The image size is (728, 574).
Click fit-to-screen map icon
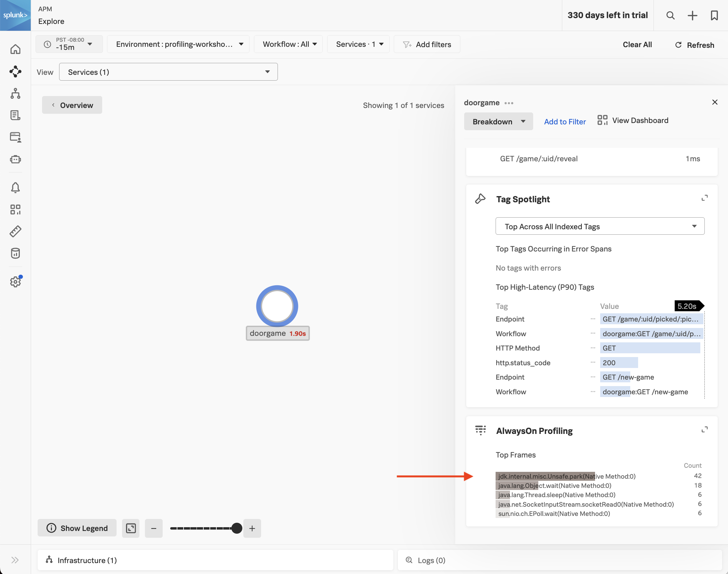point(131,528)
